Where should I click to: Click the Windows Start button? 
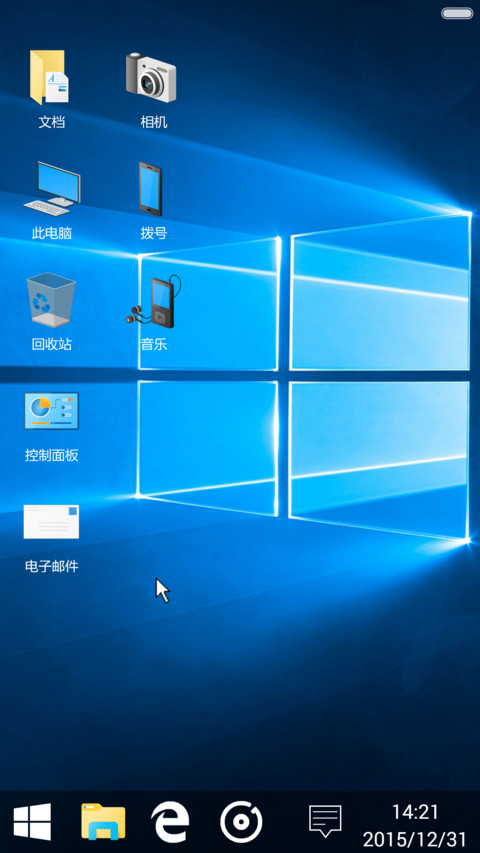coord(32,821)
